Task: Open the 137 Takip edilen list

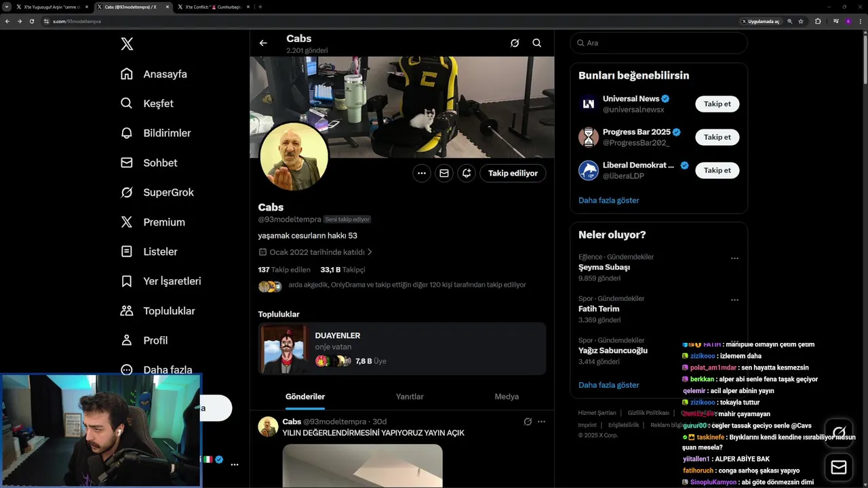Action: 284,270
